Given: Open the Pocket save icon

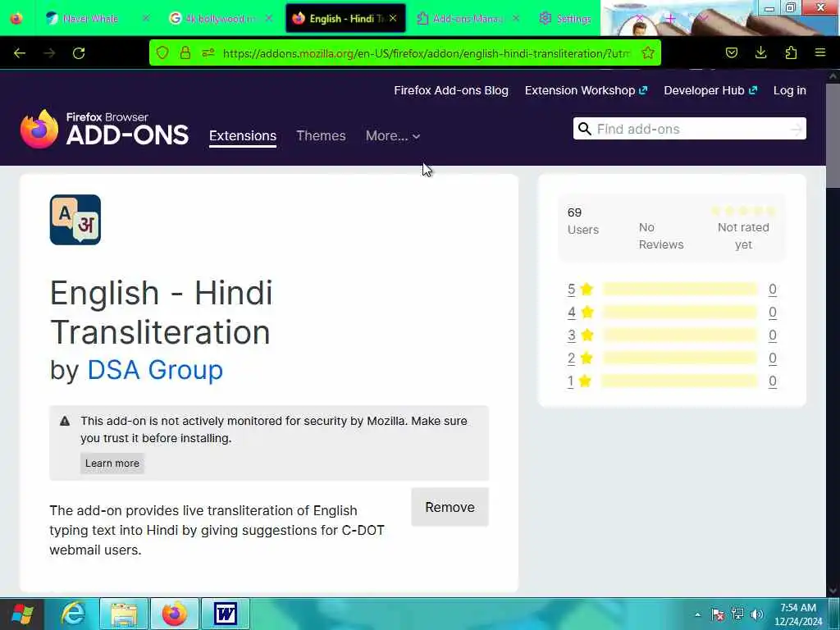Looking at the screenshot, I should pos(732,52).
